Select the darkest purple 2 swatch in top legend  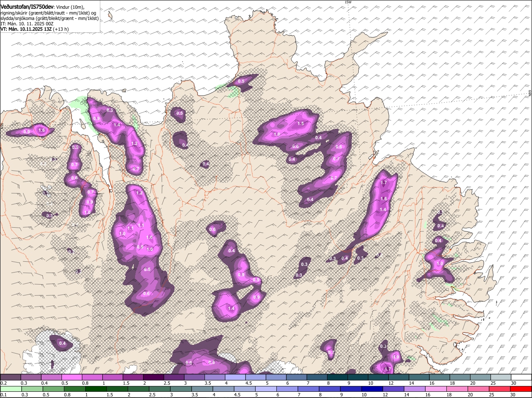click(x=153, y=377)
